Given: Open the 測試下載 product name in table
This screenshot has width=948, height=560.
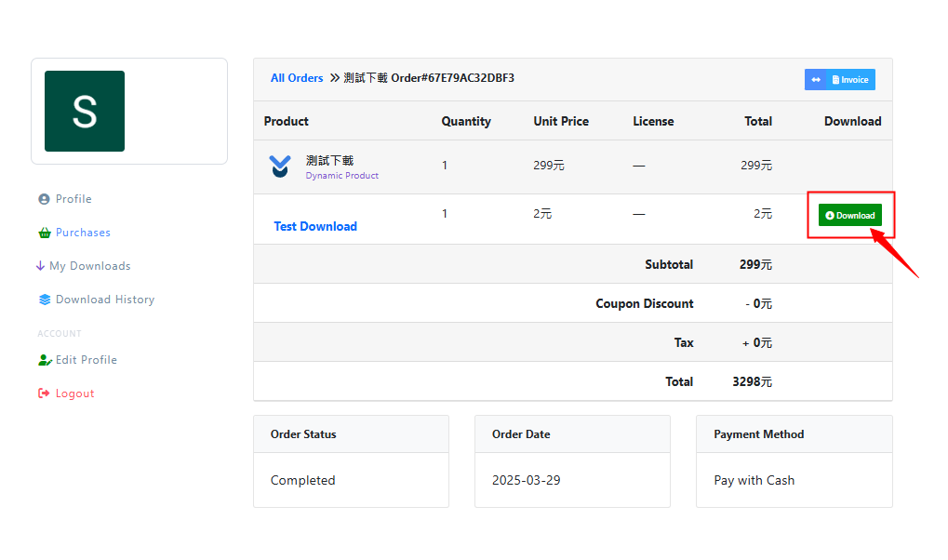Looking at the screenshot, I should click(x=329, y=160).
